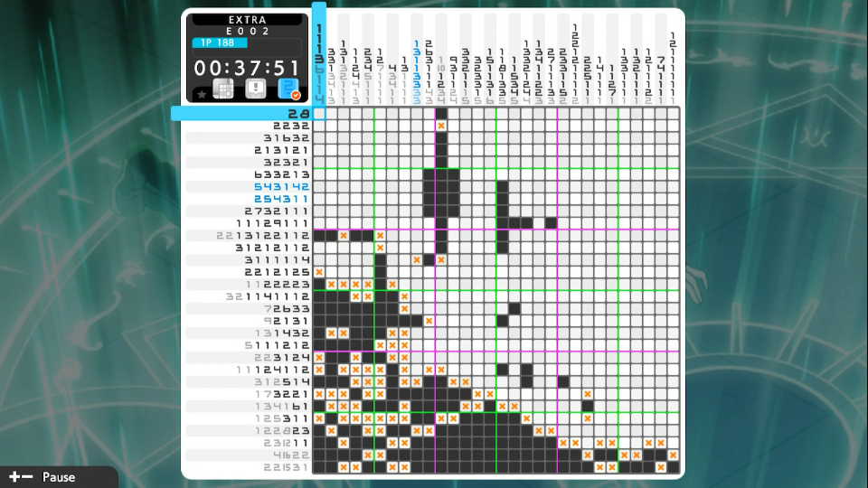Click row clue 3 1 2 5 1 4
868x488 pixels.
click(x=282, y=381)
